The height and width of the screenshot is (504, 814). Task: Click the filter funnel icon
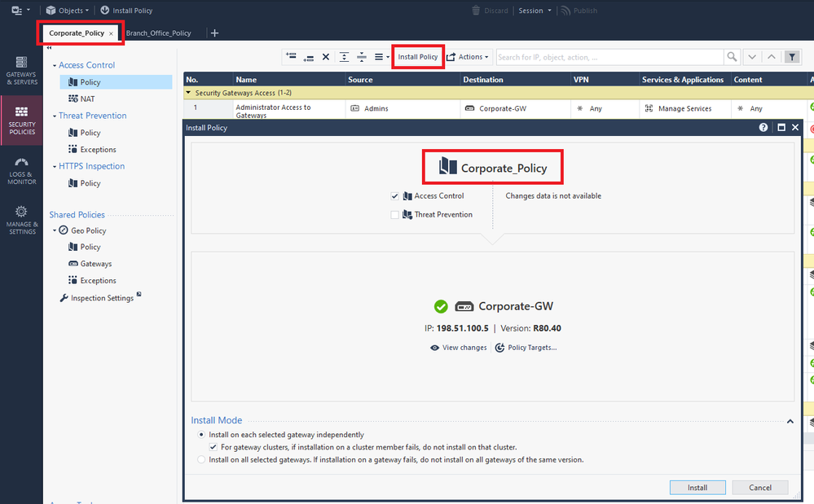click(x=791, y=57)
